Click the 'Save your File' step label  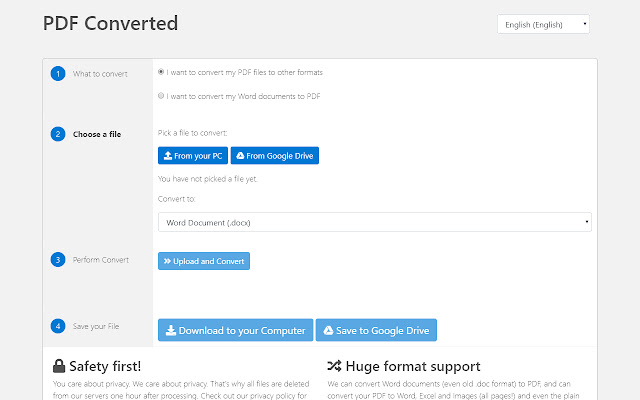click(96, 326)
